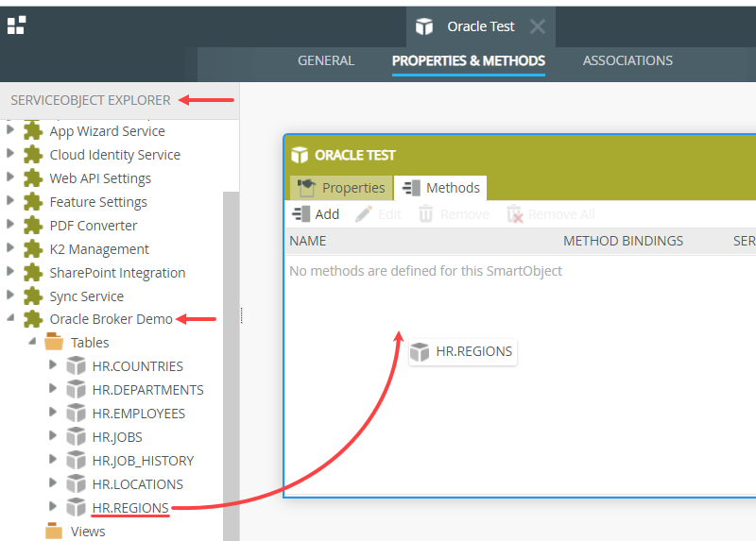Sort by the NAME column header
The width and height of the screenshot is (756, 541).
(x=308, y=241)
